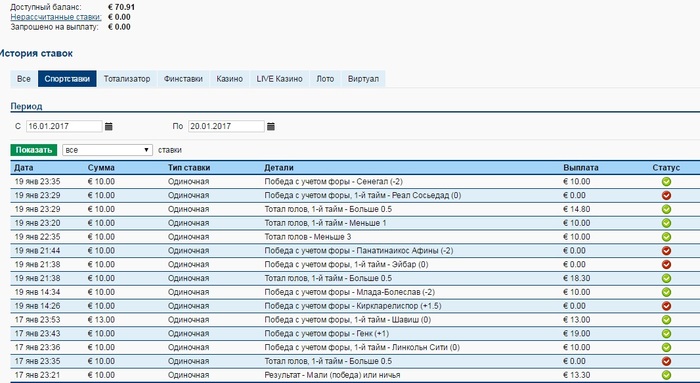The height and width of the screenshot is (383, 700).
Task: Open the LIVE Казино tab
Action: tap(279, 79)
